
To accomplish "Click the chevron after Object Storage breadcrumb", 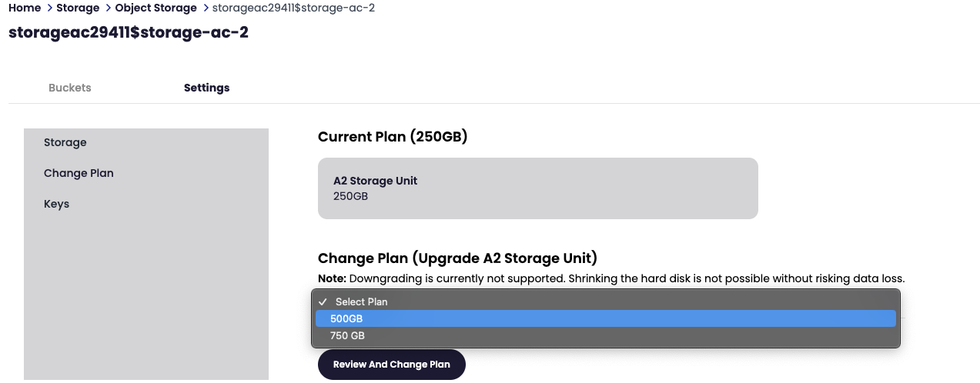I will [x=205, y=8].
